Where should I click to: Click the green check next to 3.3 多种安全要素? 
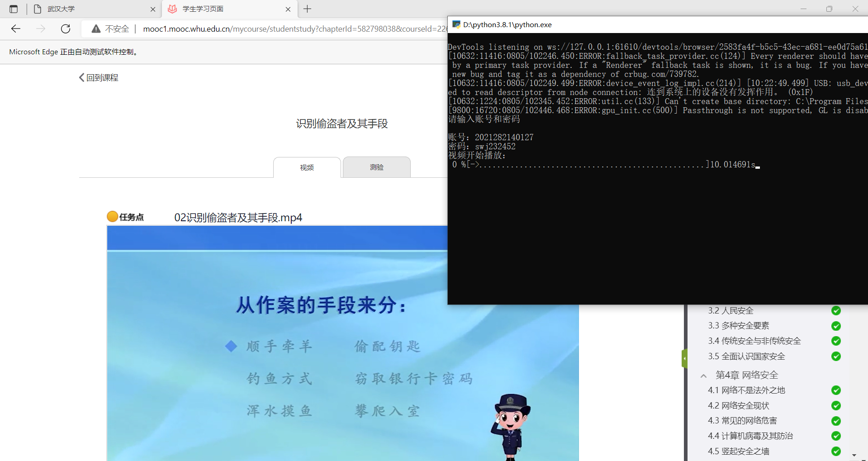point(836,326)
